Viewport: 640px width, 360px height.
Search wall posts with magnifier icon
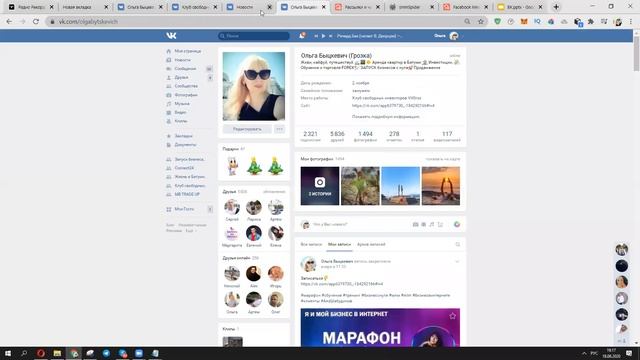pos(458,244)
